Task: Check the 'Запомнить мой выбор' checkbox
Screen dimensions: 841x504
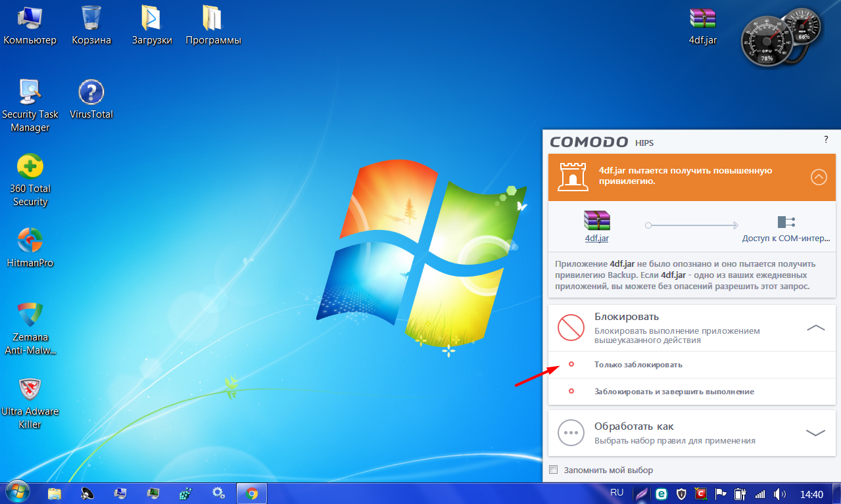Action: (x=553, y=470)
